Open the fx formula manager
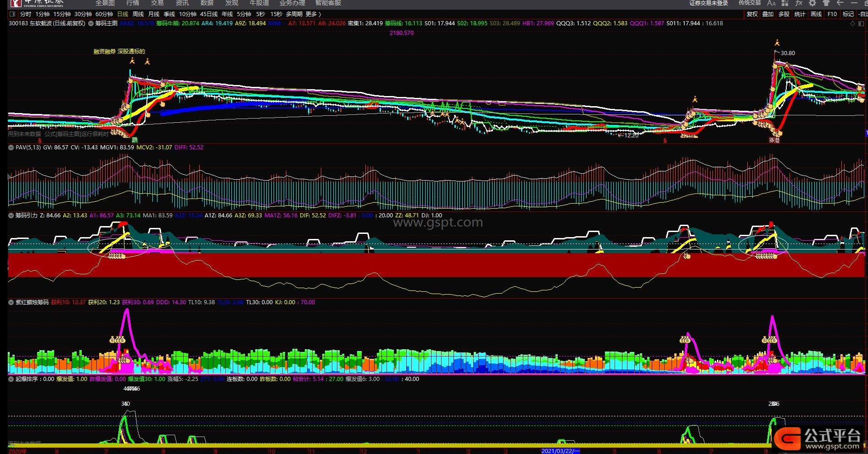The width and height of the screenshot is (868, 454). pos(799,3)
